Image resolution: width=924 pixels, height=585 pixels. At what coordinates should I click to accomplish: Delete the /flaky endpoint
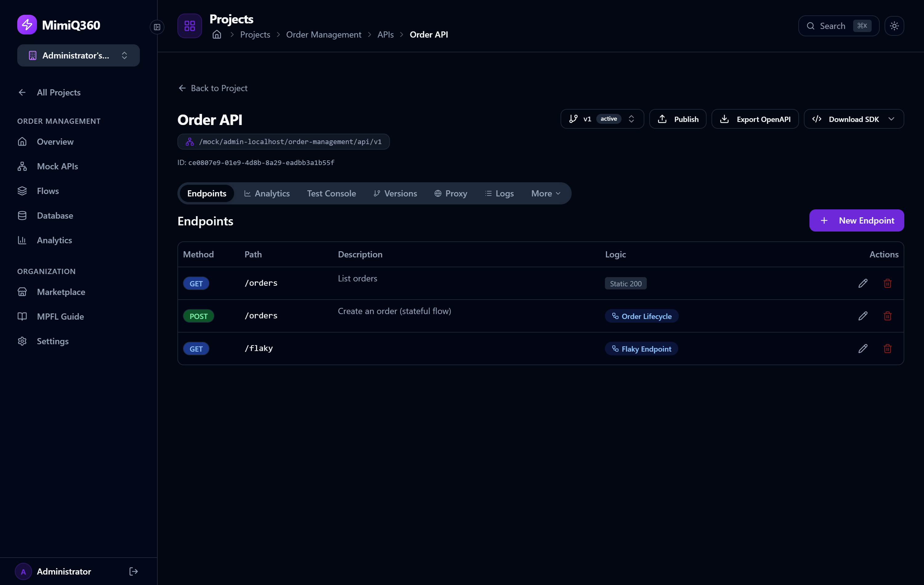click(x=887, y=348)
